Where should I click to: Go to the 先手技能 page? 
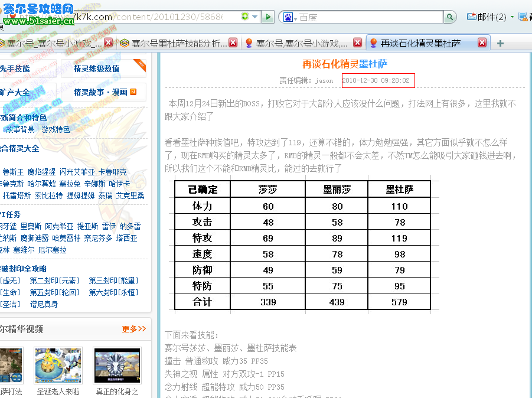15,69
